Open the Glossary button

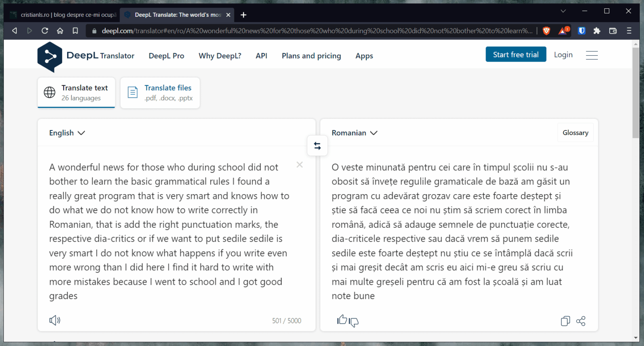pos(575,133)
